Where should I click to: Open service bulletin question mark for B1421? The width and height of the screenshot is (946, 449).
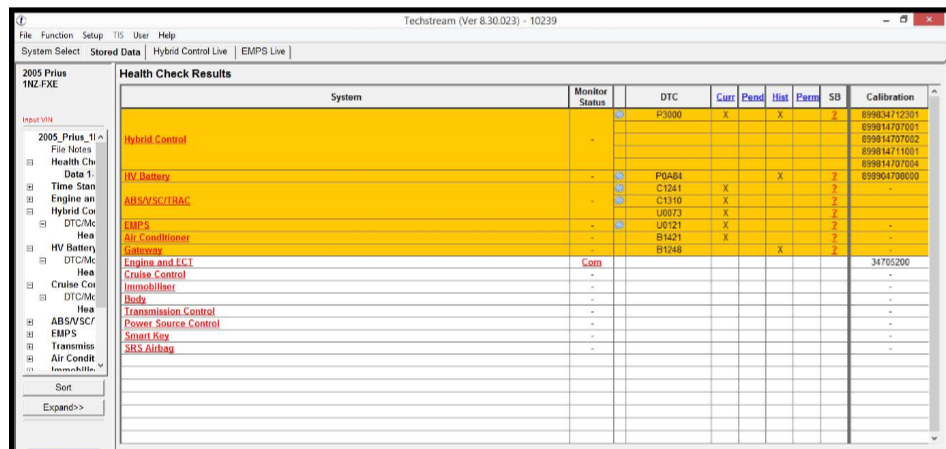click(834, 238)
